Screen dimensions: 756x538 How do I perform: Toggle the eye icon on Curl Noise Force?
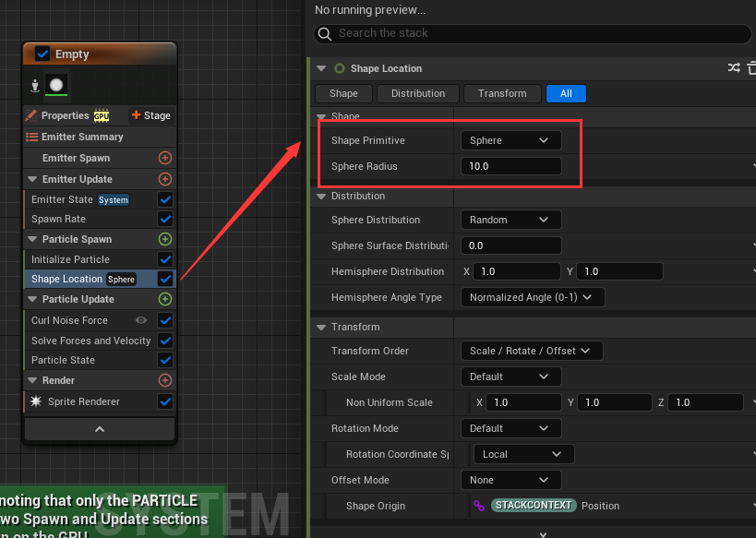point(141,320)
